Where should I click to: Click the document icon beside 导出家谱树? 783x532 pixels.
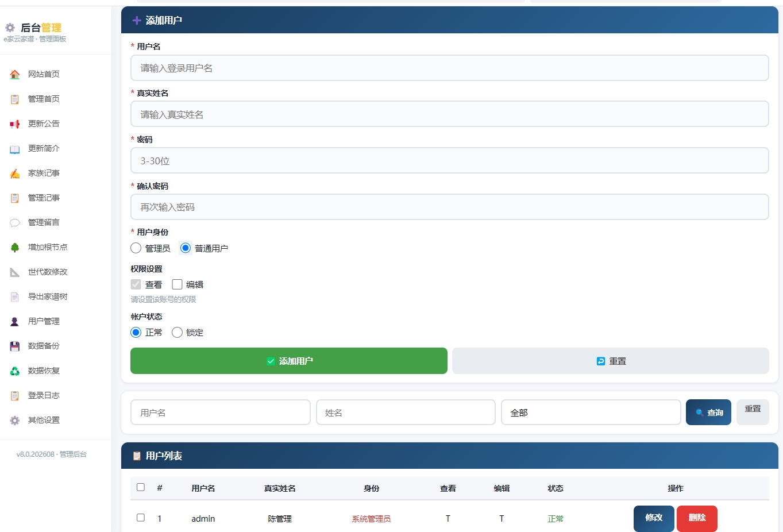[15, 296]
